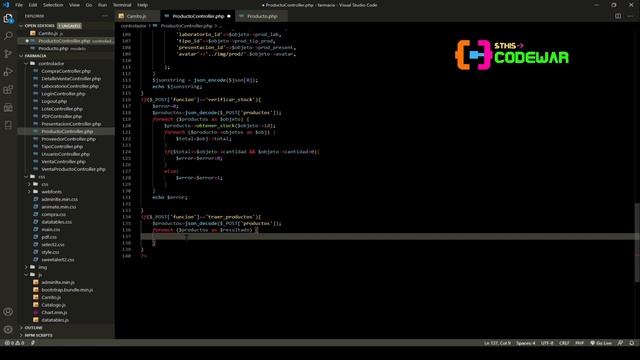Open Explorer panel more actions ellipsis

point(105,16)
